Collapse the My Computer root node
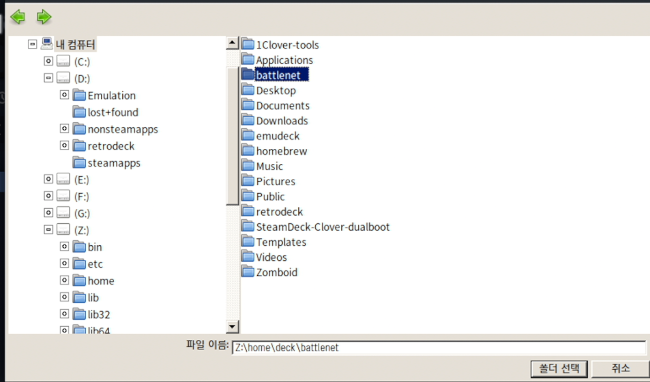This screenshot has width=650, height=382. point(32,44)
